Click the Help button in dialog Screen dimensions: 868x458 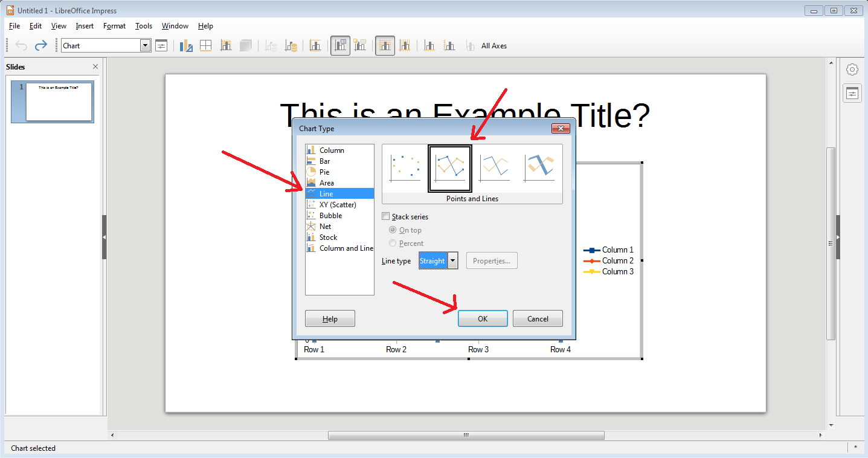[x=330, y=318]
